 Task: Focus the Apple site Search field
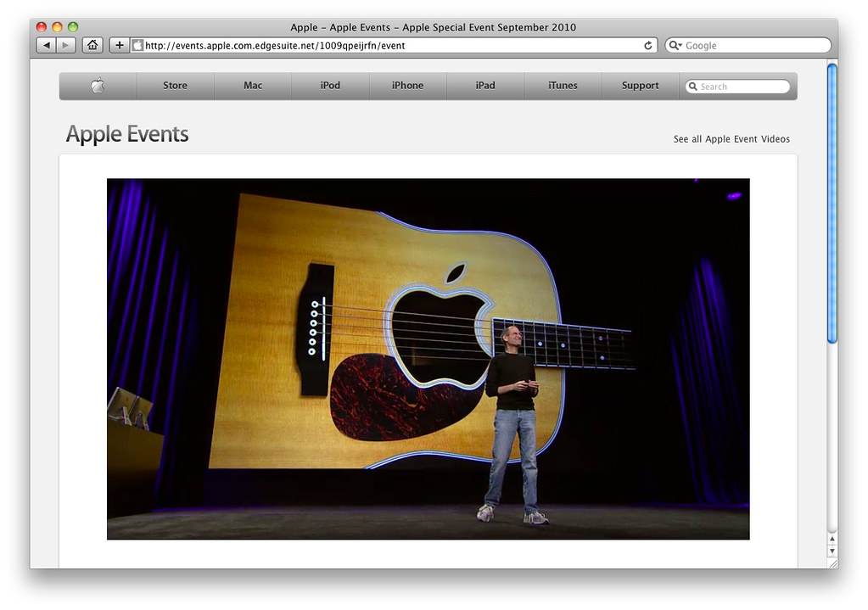click(x=738, y=87)
